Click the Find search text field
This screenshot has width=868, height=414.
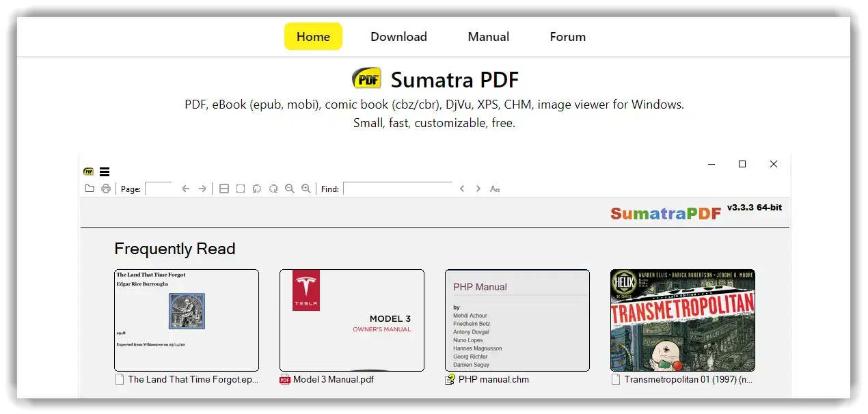pos(398,189)
